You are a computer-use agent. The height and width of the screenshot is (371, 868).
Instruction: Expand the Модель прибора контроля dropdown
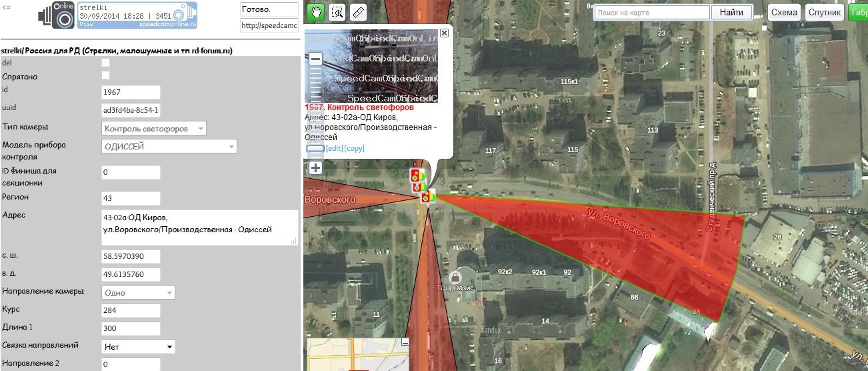[x=169, y=146]
